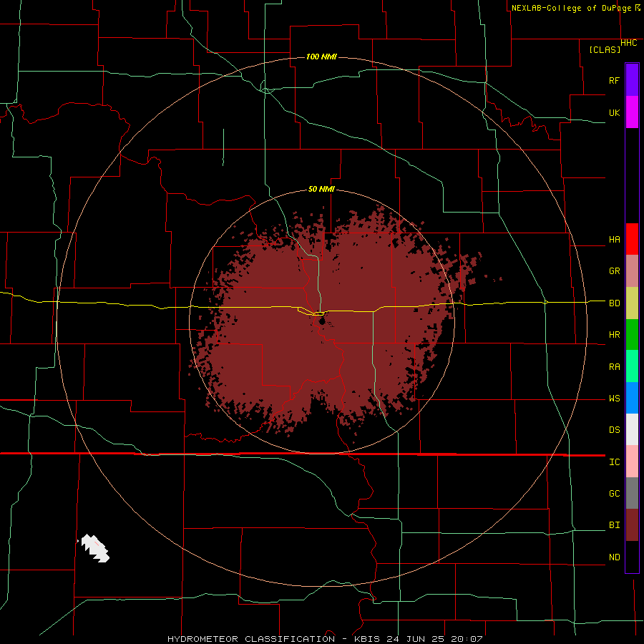Screen dimensions: 644x644
Task: Click the GR pink-brown legend swatch
Action: coord(632,271)
